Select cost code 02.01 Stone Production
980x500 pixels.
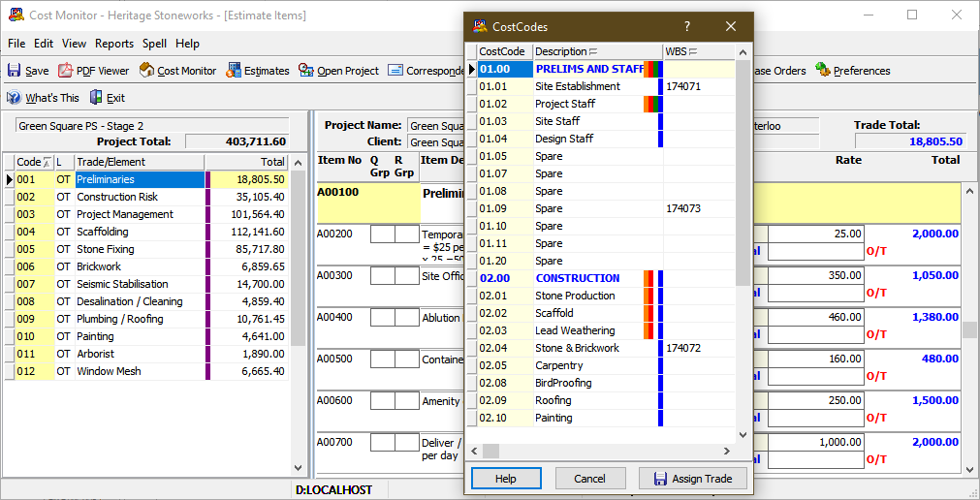tap(601, 296)
